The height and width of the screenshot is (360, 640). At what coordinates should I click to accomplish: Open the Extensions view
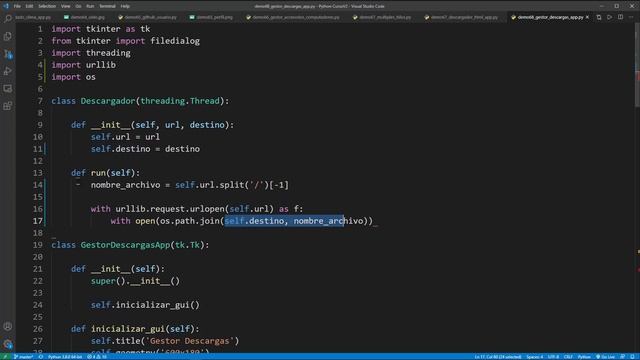point(7,106)
